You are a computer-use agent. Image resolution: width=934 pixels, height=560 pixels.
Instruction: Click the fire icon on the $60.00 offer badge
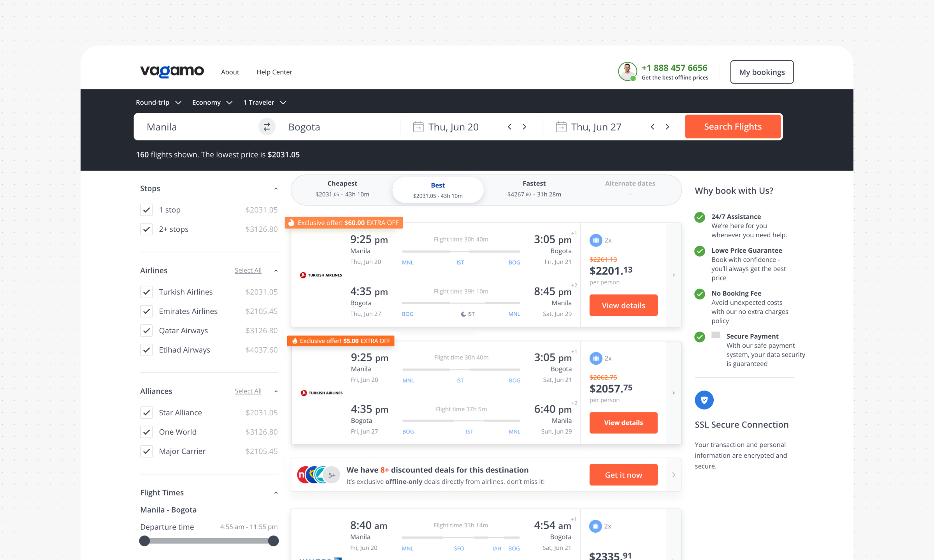[291, 223]
